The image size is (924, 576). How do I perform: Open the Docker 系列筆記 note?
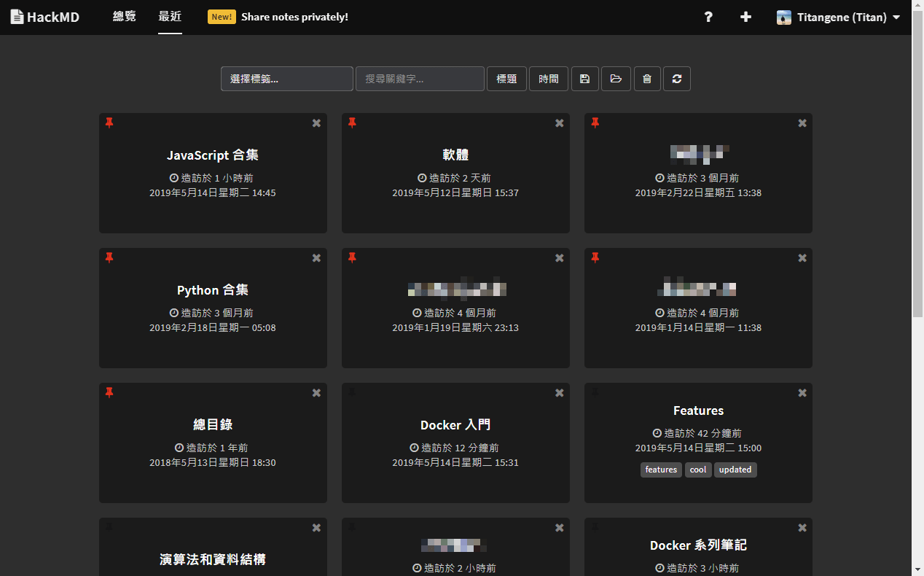click(698, 545)
